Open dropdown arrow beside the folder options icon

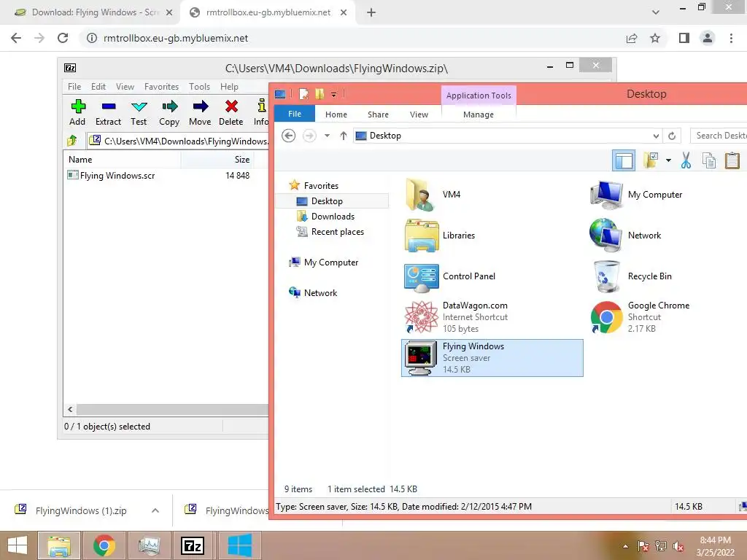668,160
